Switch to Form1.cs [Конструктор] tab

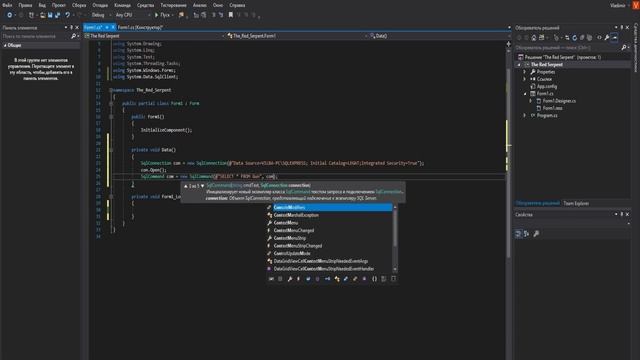point(140,27)
